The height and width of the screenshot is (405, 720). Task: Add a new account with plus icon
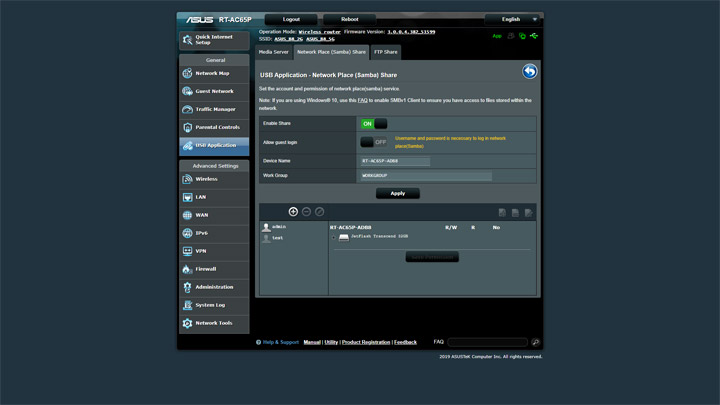click(293, 212)
